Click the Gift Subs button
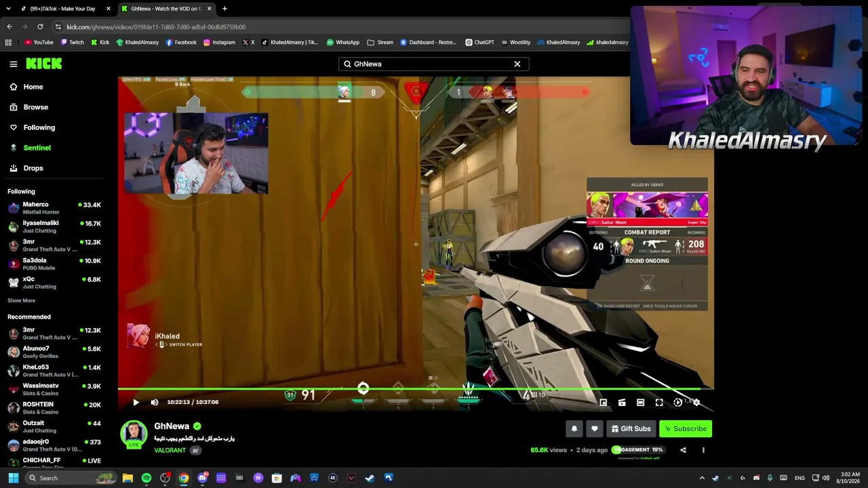Image resolution: width=868 pixels, height=488 pixels. [631, 428]
